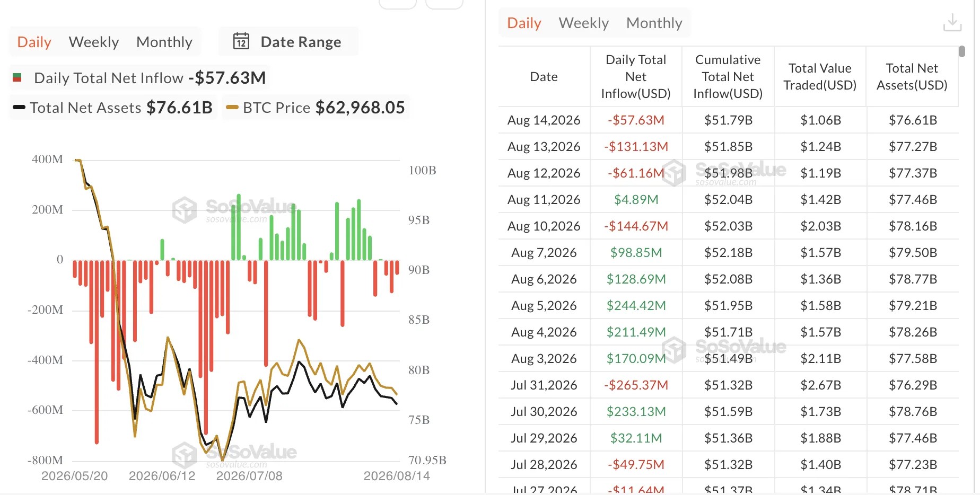Click the -$265.37M inflow cell
Screen dimensions: 980x495
(x=636, y=385)
